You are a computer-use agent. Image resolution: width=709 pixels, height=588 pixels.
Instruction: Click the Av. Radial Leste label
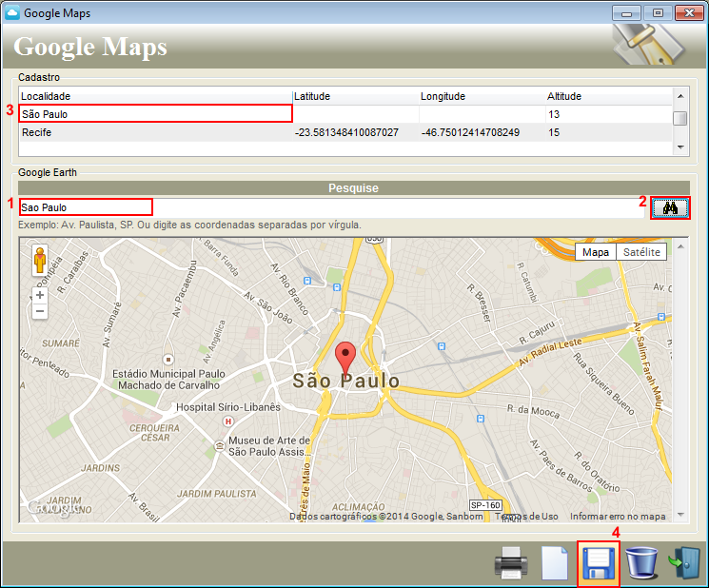549,352
